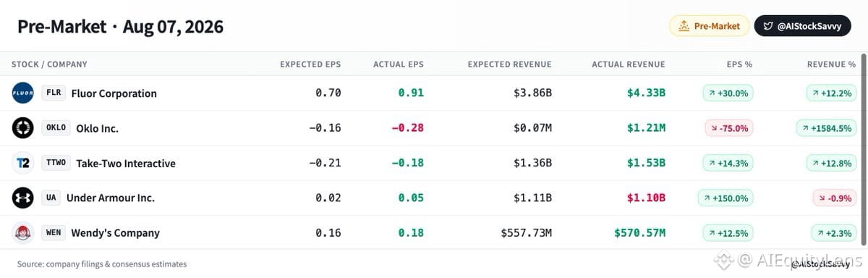Click the Revenue % column header
Screen dimensions: 868x278
832,64
